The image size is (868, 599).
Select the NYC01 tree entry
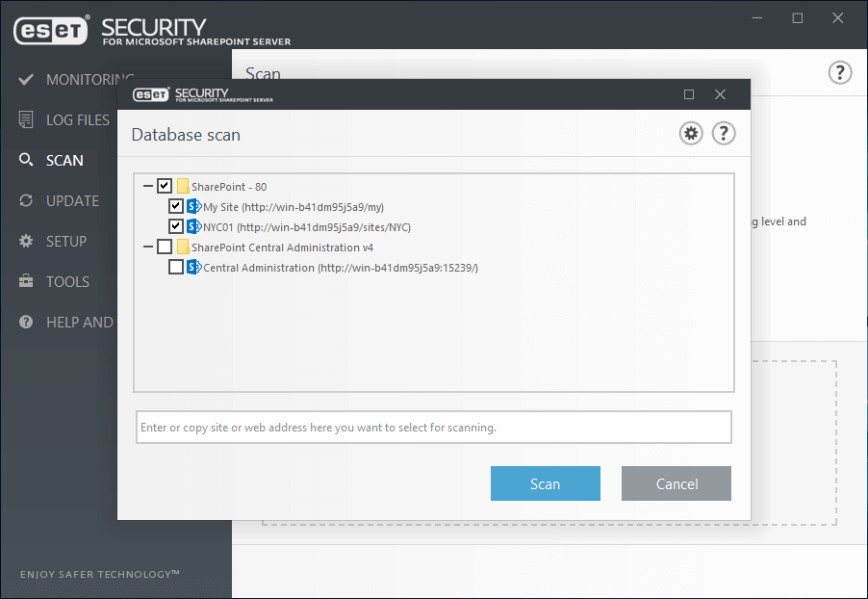307,227
